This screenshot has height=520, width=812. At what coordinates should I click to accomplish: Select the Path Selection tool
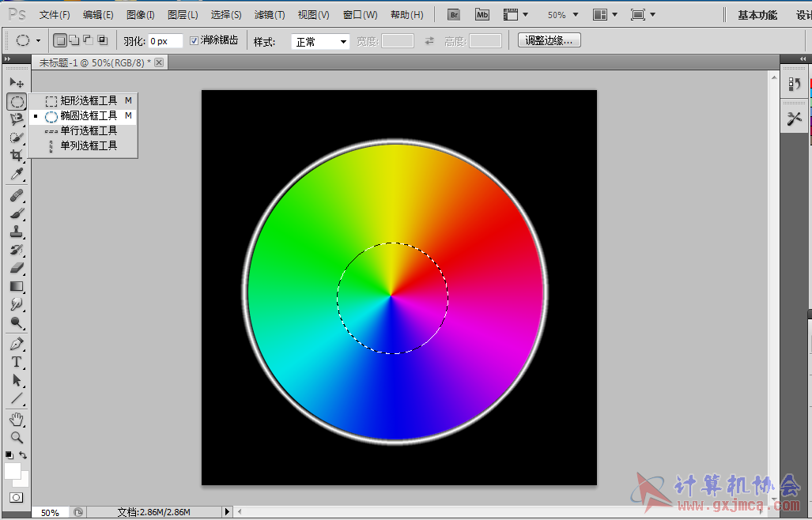pos(17,380)
